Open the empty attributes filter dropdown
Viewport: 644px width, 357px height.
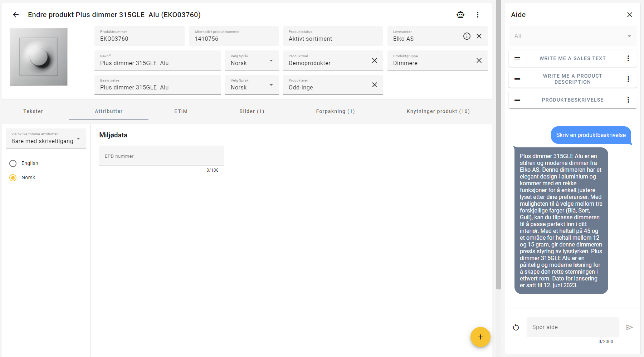(x=46, y=138)
